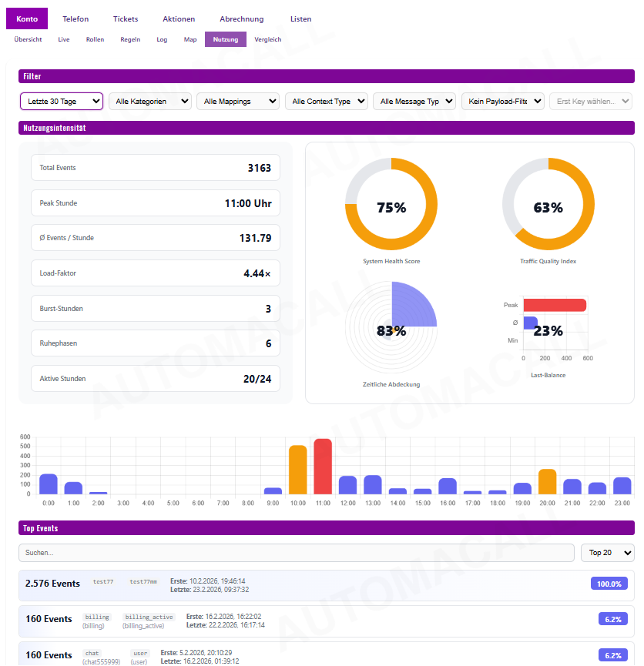The height and width of the screenshot is (666, 644).
Task: Click the 100.0% percentage badge
Action: tap(609, 584)
